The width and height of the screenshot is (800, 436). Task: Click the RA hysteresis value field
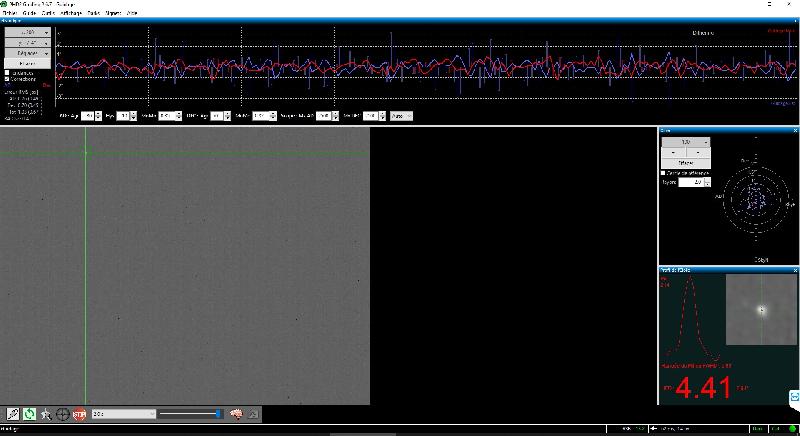click(123, 116)
